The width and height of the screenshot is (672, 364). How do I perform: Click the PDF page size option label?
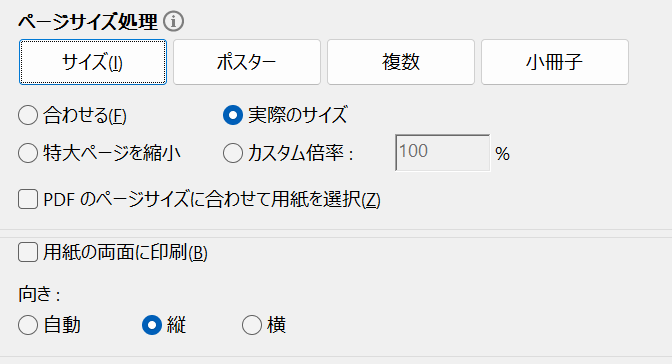point(212,199)
